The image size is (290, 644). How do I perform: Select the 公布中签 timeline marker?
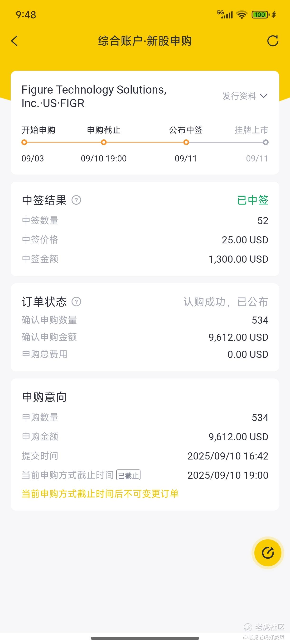(x=186, y=142)
